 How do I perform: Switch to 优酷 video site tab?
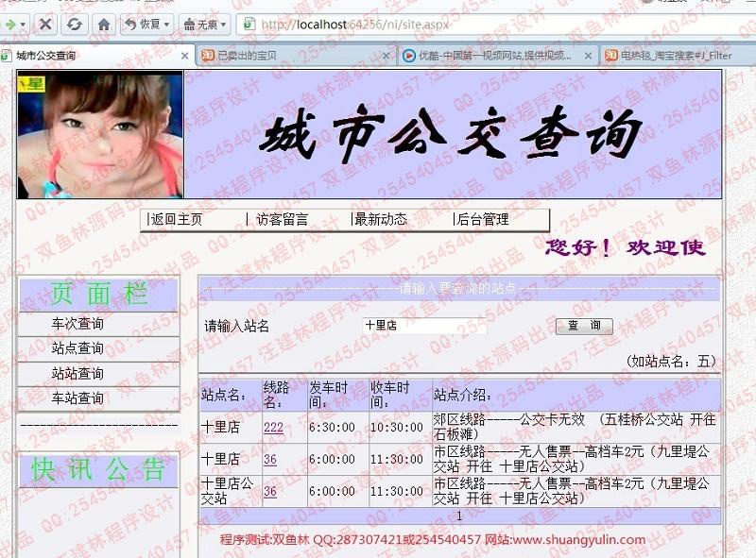coord(498,56)
